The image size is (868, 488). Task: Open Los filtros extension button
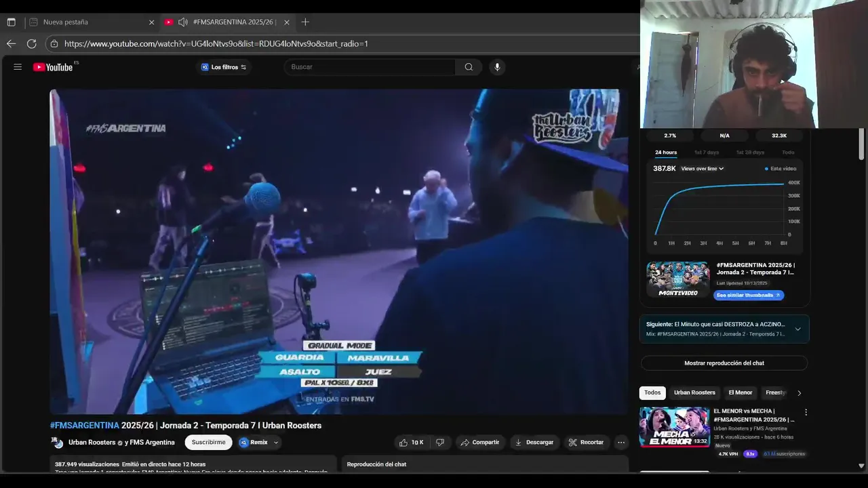tap(224, 67)
